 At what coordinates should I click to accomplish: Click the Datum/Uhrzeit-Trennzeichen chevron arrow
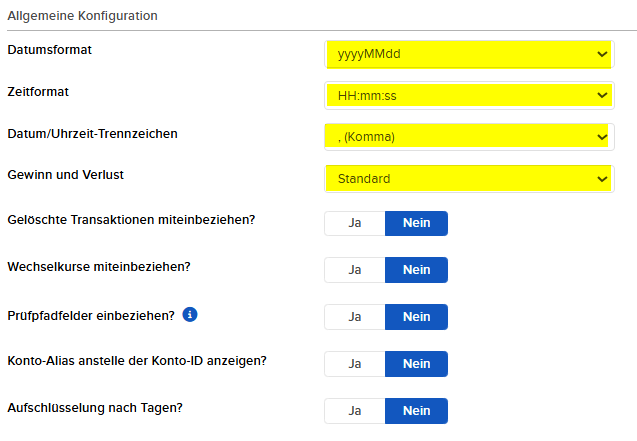[602, 137]
